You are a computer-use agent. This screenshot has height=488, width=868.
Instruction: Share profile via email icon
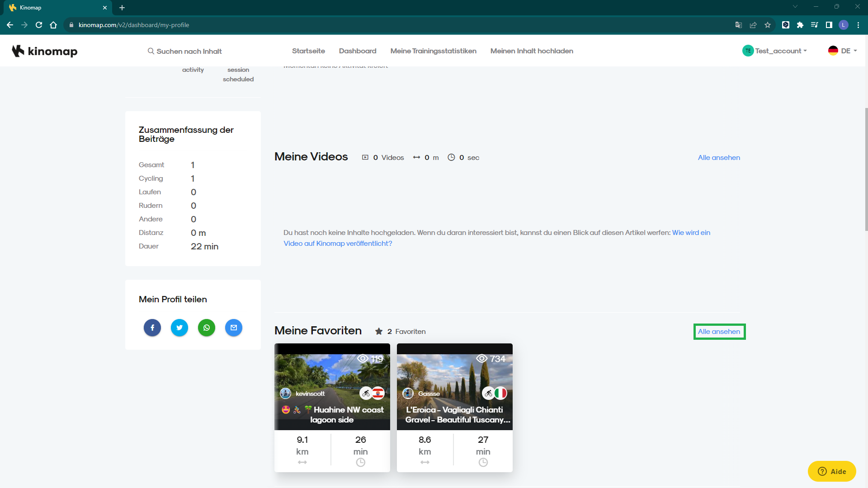coord(234,328)
